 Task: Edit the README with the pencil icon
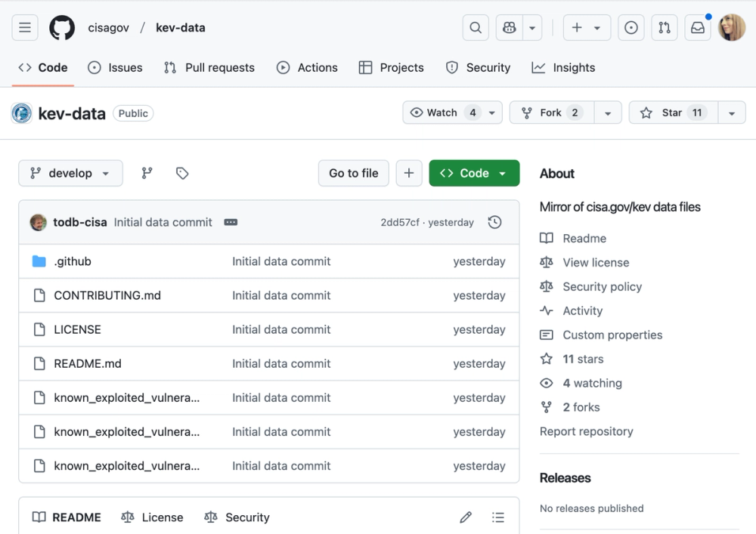tap(466, 517)
